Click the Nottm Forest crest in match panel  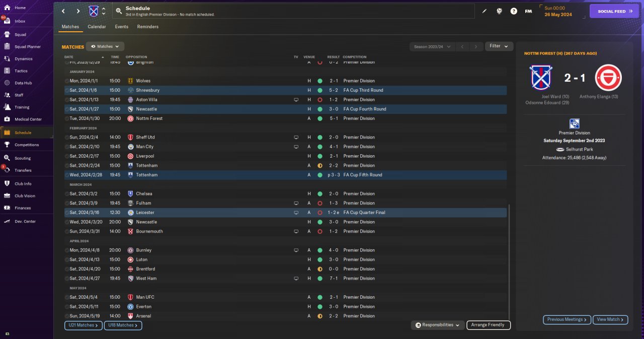click(609, 78)
